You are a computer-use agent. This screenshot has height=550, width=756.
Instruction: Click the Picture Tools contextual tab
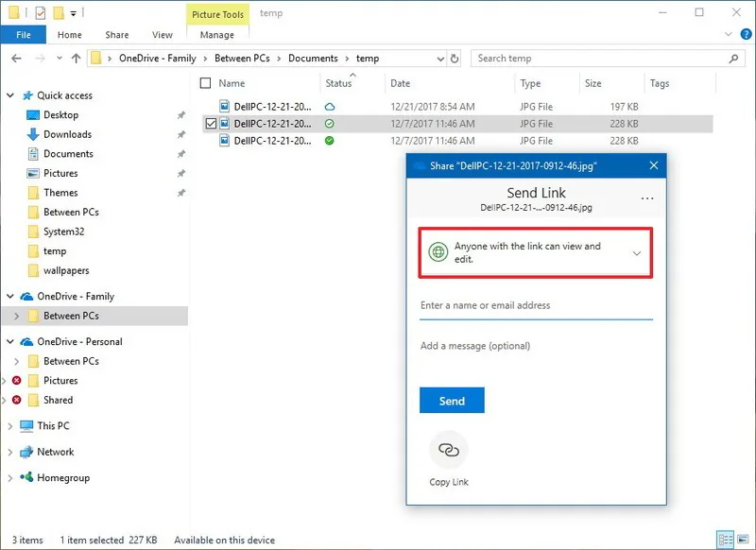coord(217,14)
